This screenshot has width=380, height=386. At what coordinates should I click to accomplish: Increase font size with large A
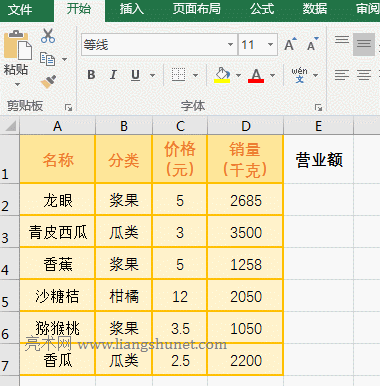tap(290, 44)
